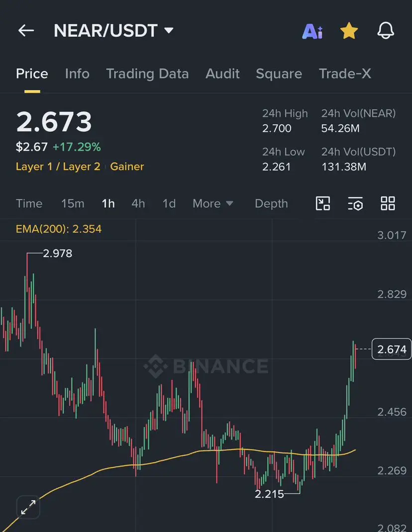This screenshot has width=412, height=532.
Task: Open the Trading Data tab
Action: [x=147, y=74]
